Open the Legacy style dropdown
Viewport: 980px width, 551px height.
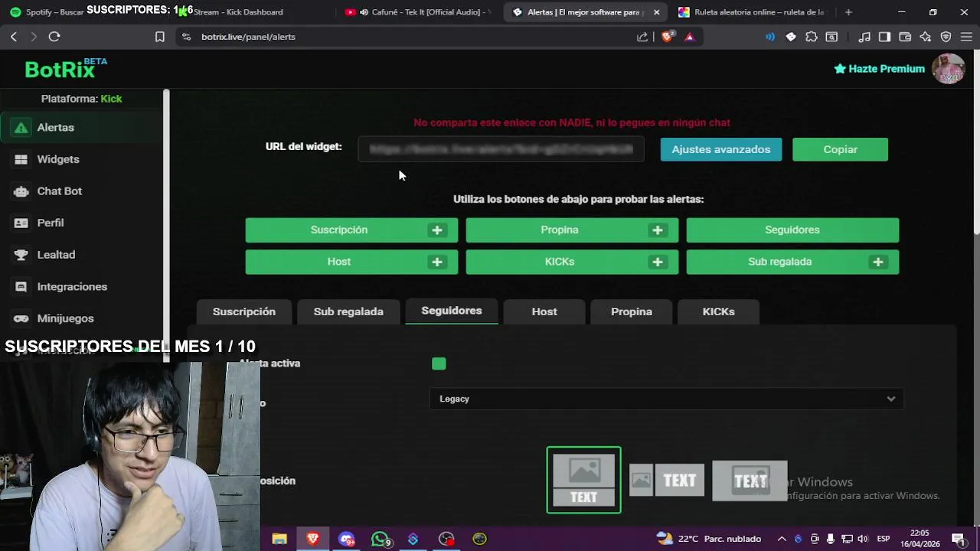[x=666, y=399]
